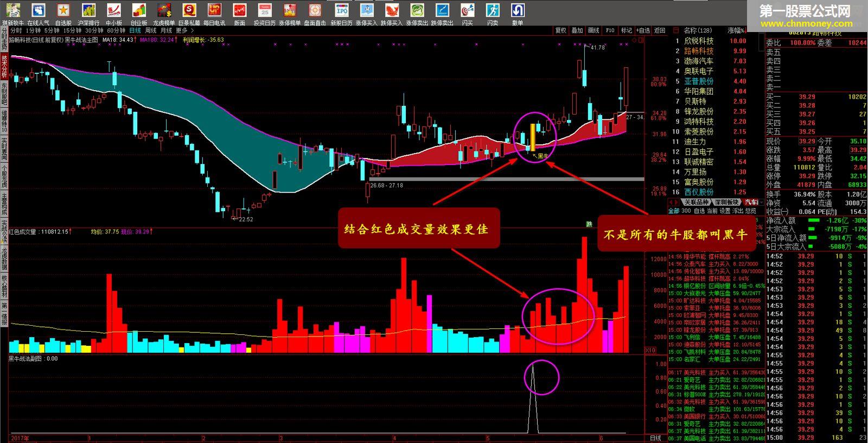Click the X10 volume scale label

[x=650, y=350]
